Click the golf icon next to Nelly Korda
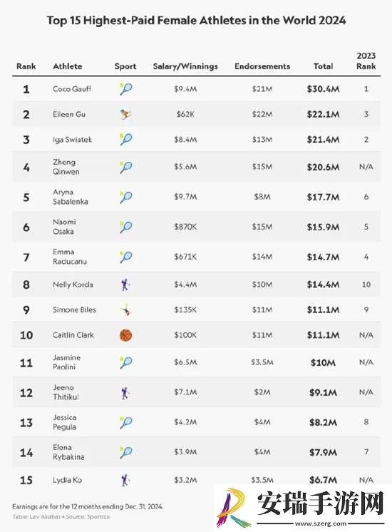 point(125,285)
